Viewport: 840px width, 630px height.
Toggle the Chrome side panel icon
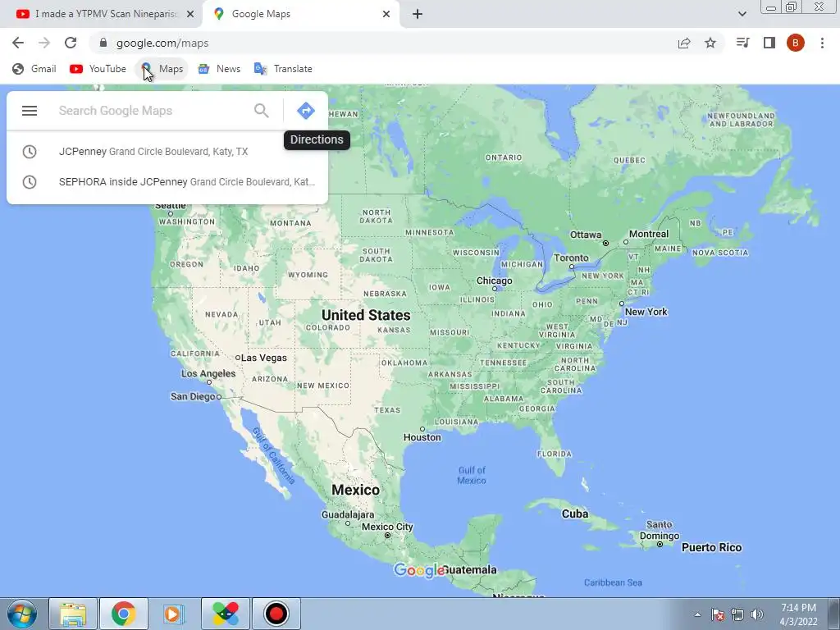769,43
